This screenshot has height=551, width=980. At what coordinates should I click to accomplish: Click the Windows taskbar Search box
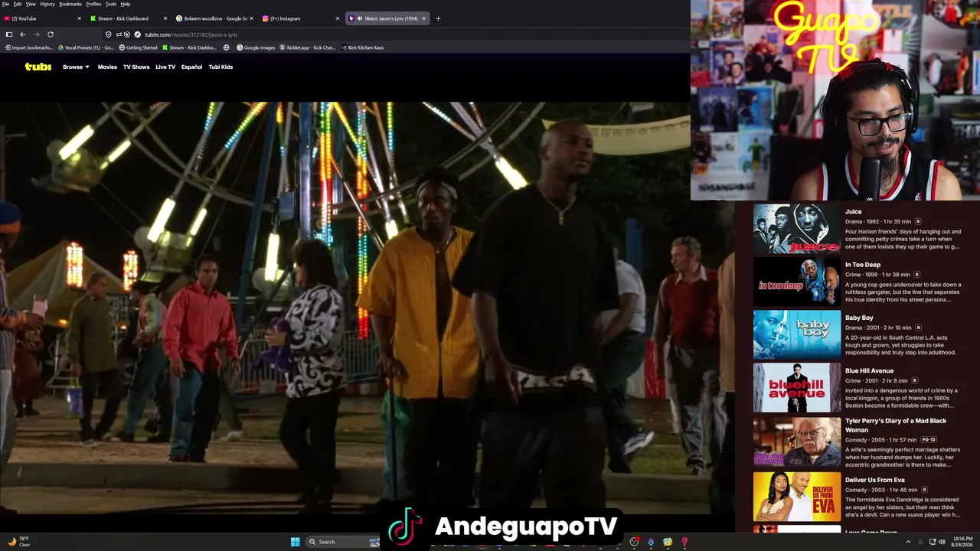tap(343, 542)
